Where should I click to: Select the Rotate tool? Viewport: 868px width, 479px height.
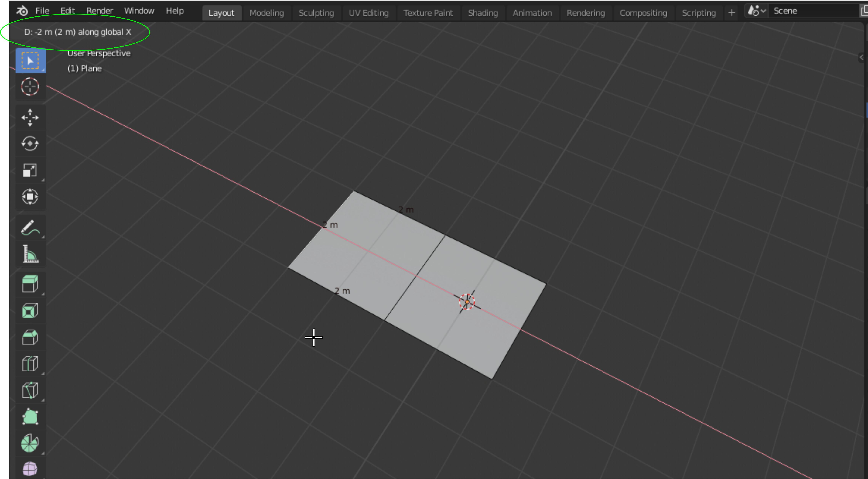click(x=30, y=144)
